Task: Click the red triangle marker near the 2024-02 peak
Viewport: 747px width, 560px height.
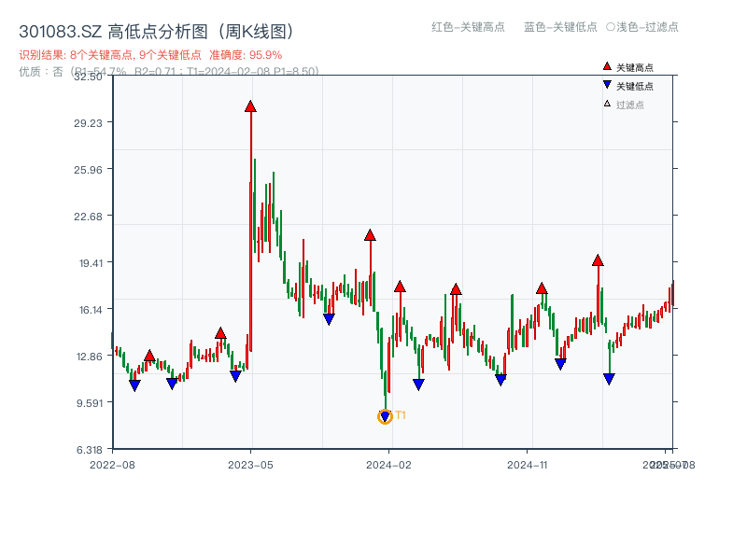Action: 370,234
